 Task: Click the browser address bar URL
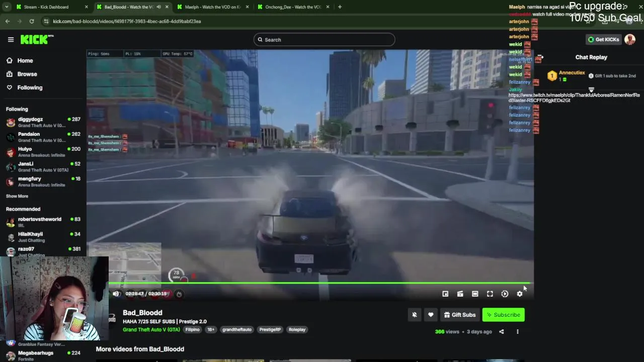[127, 21]
